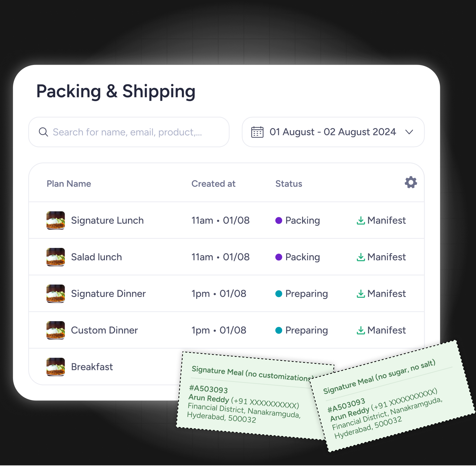Open the Signature Lunch thumbnail
The image size is (476, 466).
click(56, 220)
